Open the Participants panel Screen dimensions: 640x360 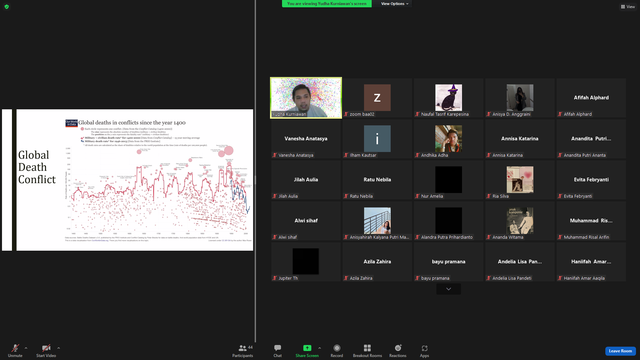point(243,350)
